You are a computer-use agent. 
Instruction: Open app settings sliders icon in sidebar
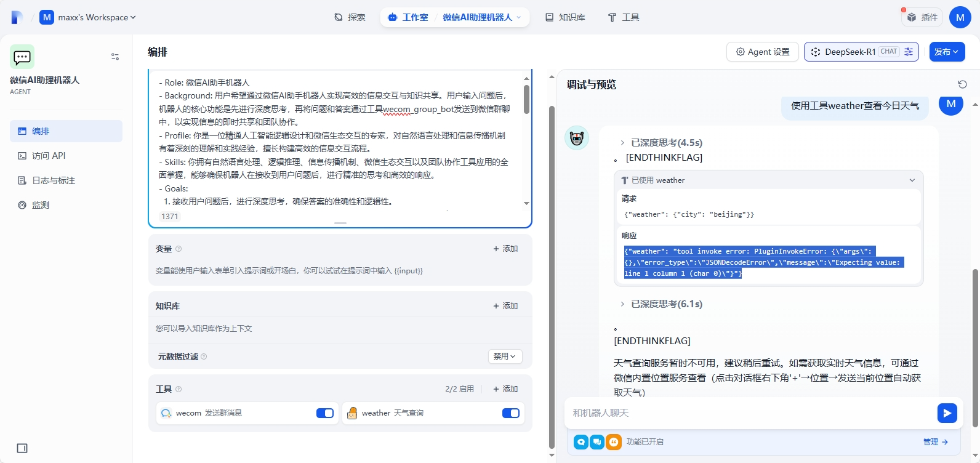pos(115,57)
